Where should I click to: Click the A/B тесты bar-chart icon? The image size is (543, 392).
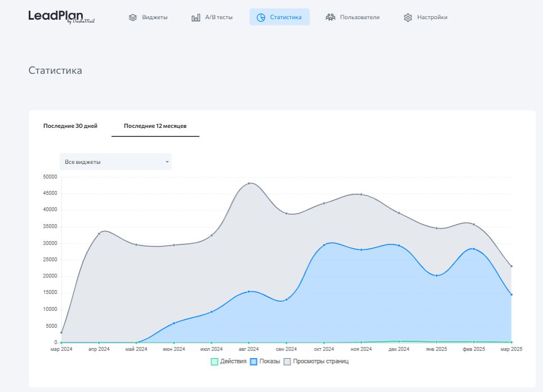click(x=194, y=17)
